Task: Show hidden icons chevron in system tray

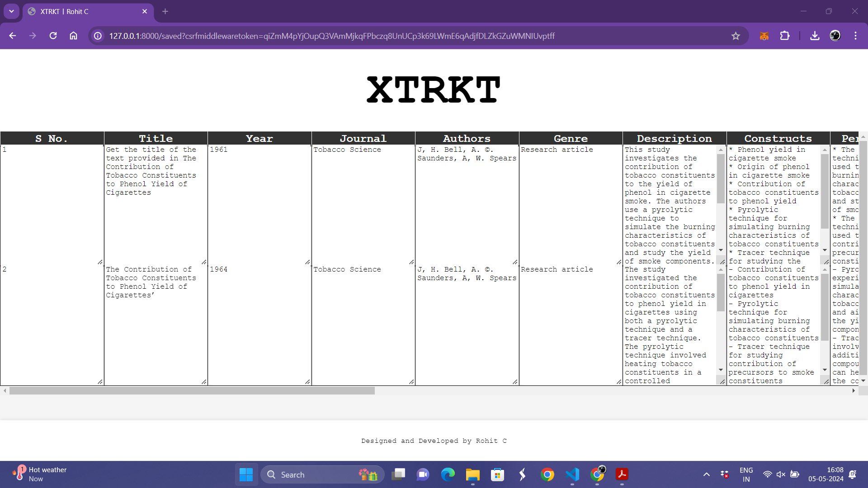Action: point(706,474)
